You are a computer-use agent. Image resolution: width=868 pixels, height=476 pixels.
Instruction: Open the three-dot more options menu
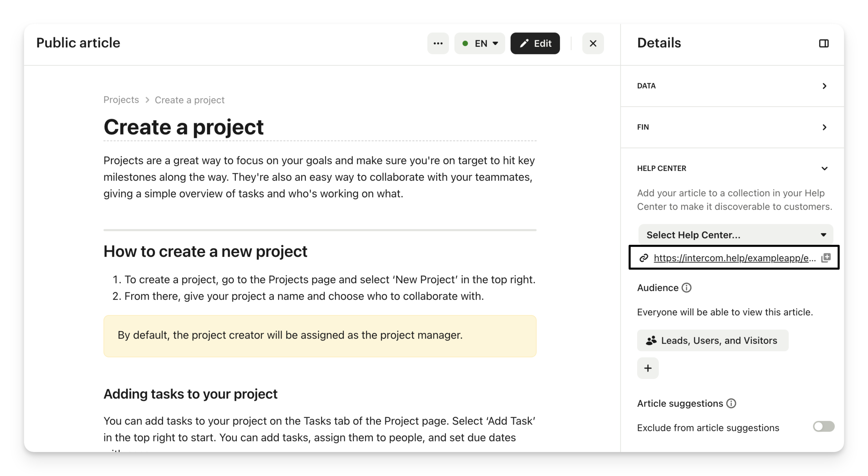[438, 43]
